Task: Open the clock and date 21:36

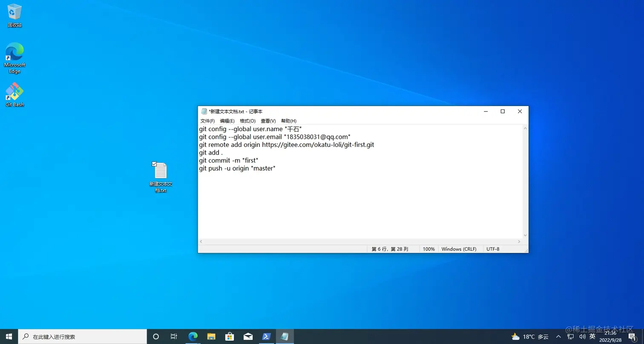Action: pos(611,337)
